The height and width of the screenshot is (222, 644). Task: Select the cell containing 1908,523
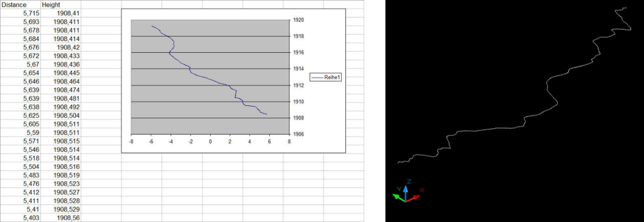click(61, 183)
